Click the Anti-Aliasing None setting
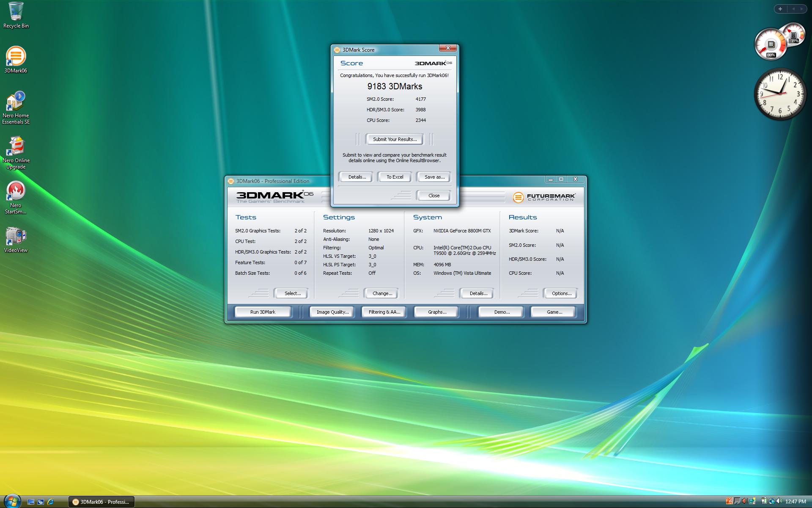812x508 pixels. pos(351,239)
